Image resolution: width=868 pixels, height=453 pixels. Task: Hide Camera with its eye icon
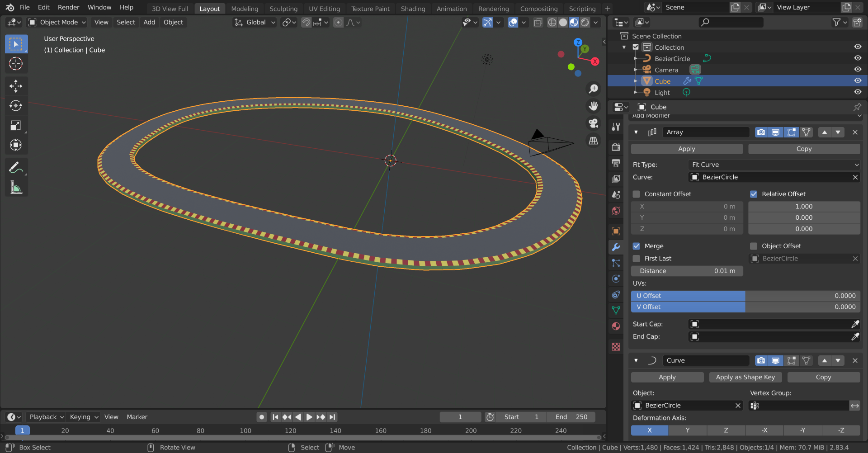(x=858, y=70)
